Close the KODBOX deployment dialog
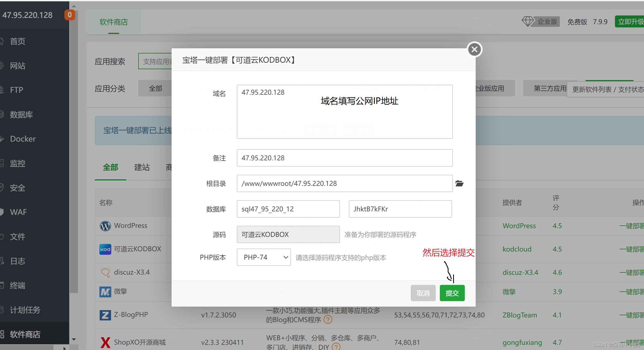This screenshot has height=350, width=644. 474,49
